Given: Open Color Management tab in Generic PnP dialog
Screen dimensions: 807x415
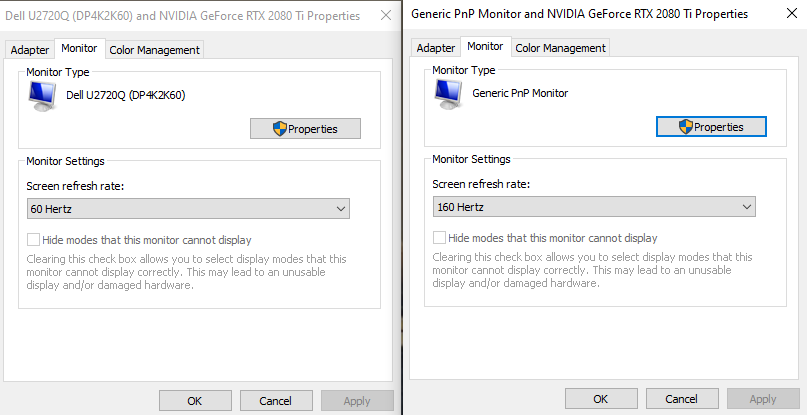Looking at the screenshot, I should click(561, 48).
